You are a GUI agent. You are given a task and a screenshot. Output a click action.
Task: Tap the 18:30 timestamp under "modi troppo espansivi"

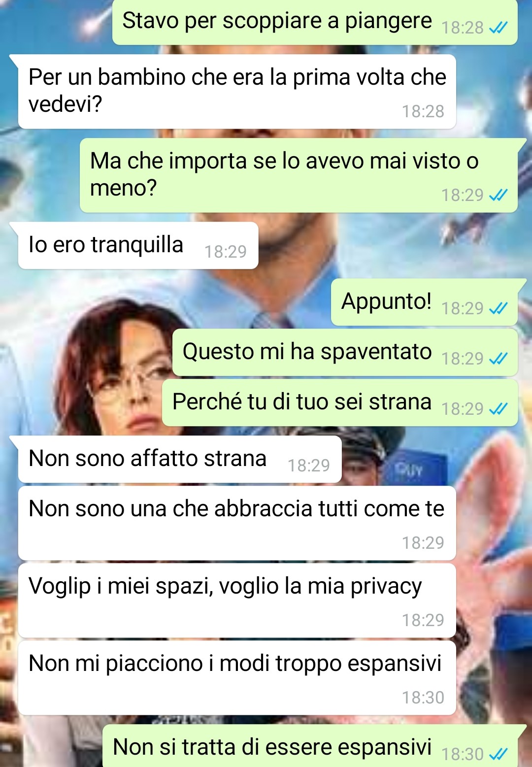point(423,698)
